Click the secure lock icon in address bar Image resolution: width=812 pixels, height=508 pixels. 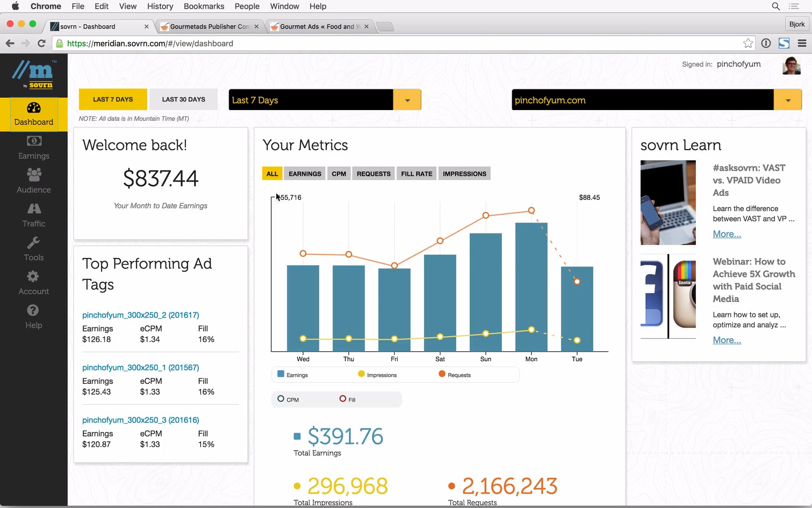tap(60, 43)
